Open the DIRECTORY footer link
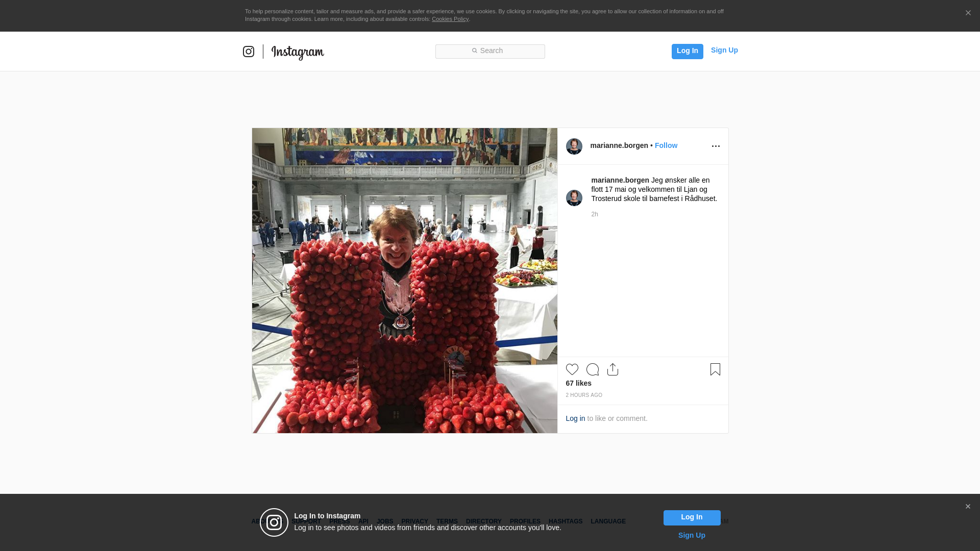The height and width of the screenshot is (551, 980). point(484,521)
